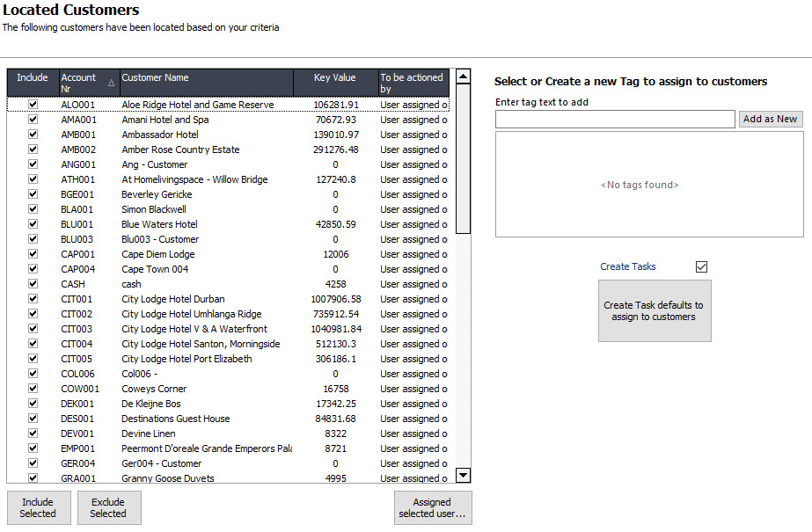Click the Include Selected button
The image size is (812, 532).
(x=39, y=508)
